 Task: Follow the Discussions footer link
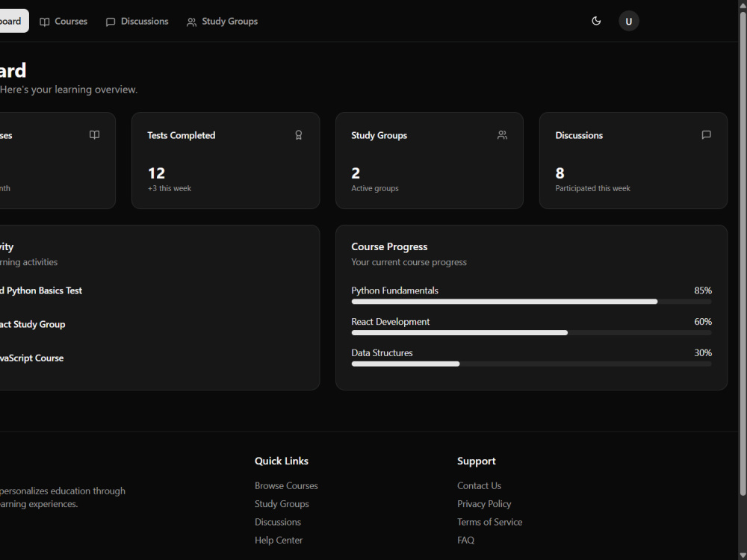278,522
